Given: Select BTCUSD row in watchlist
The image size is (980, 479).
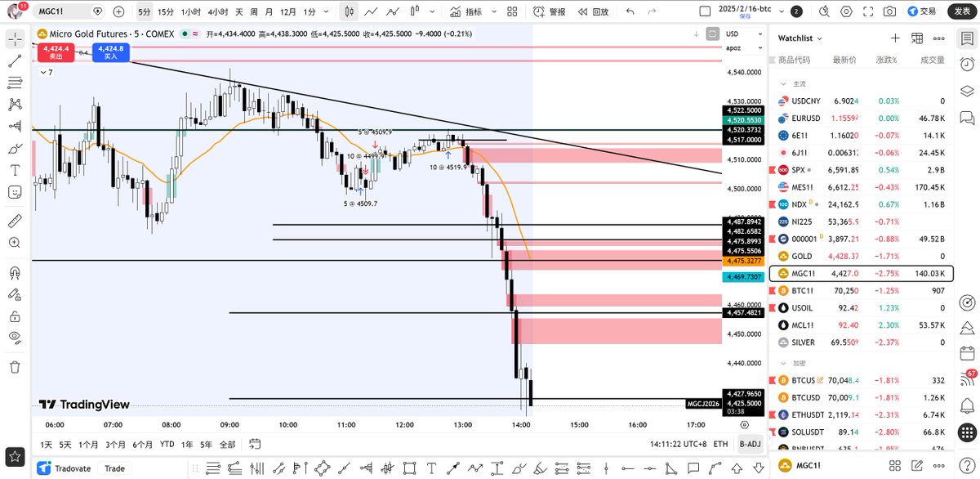Looking at the screenshot, I should (x=861, y=397).
